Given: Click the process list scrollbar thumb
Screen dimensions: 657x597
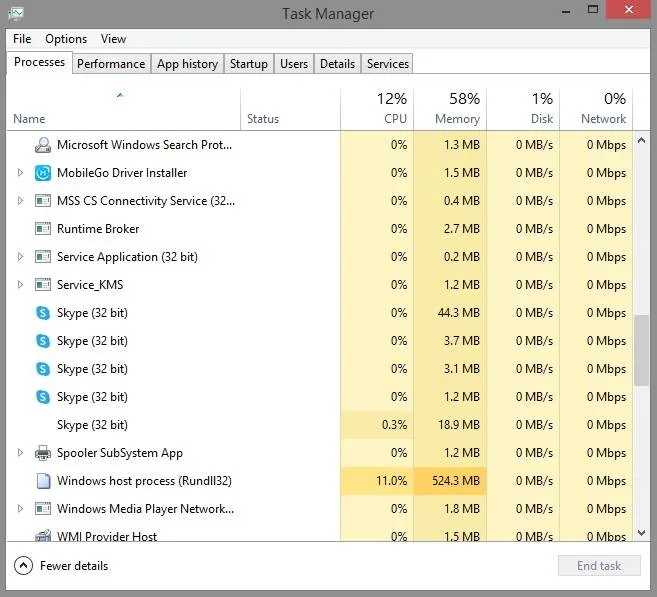Looking at the screenshot, I should click(x=641, y=350).
